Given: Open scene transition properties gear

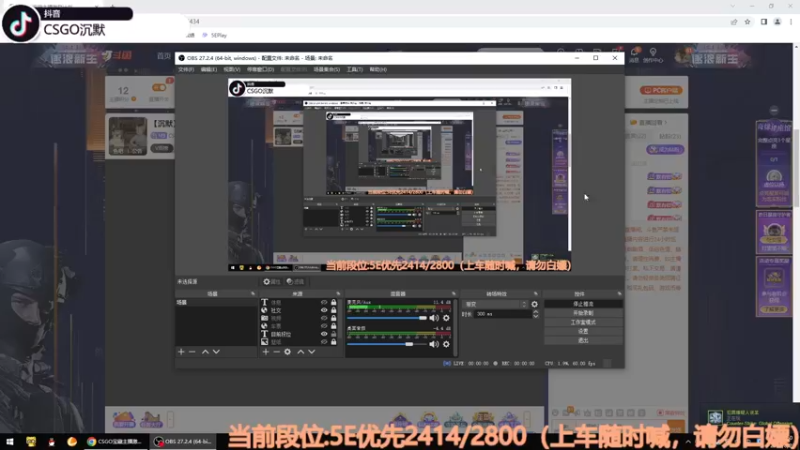Looking at the screenshot, I should 534,304.
